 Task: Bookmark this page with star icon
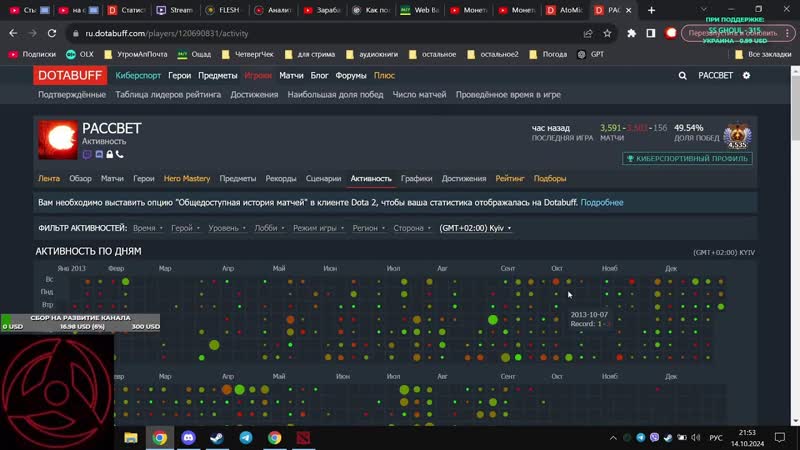(607, 33)
